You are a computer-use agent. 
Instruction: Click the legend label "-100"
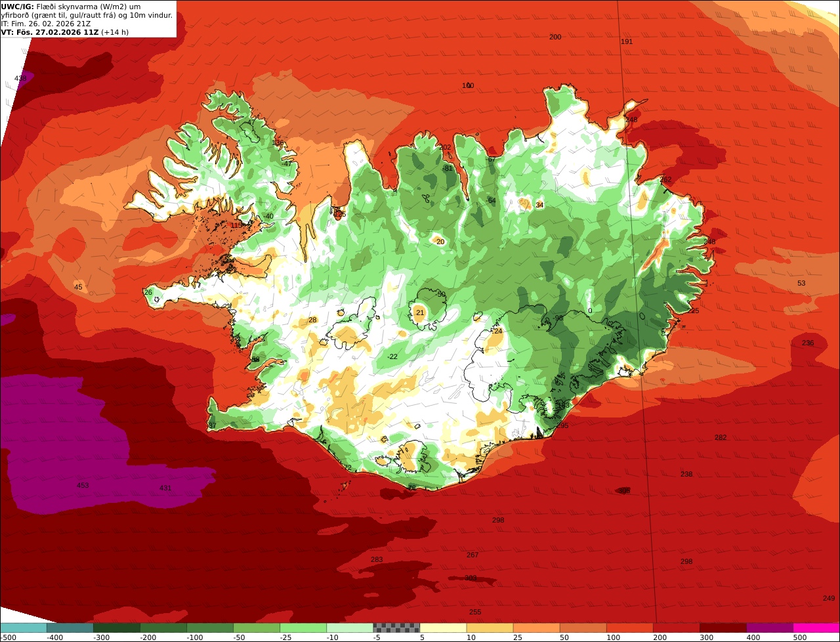[194, 637]
